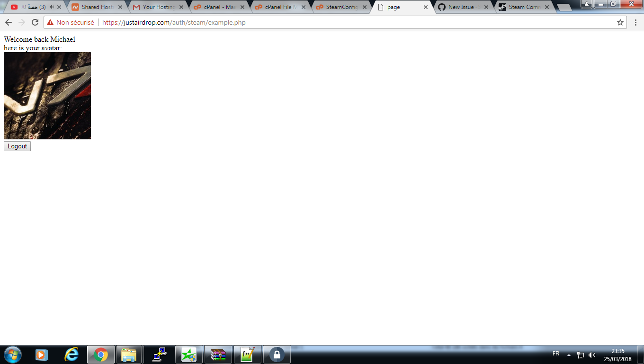Close the cPanel File Manager tab
The height and width of the screenshot is (364, 644).
[x=304, y=7]
